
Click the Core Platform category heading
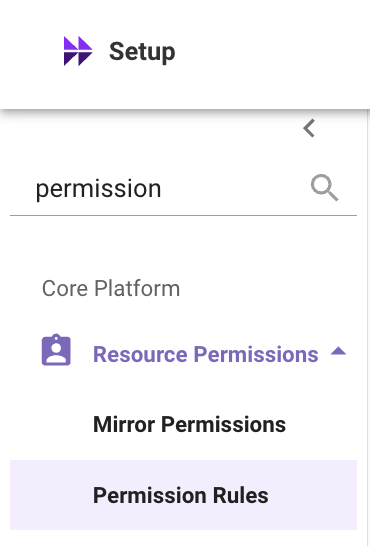pos(111,289)
